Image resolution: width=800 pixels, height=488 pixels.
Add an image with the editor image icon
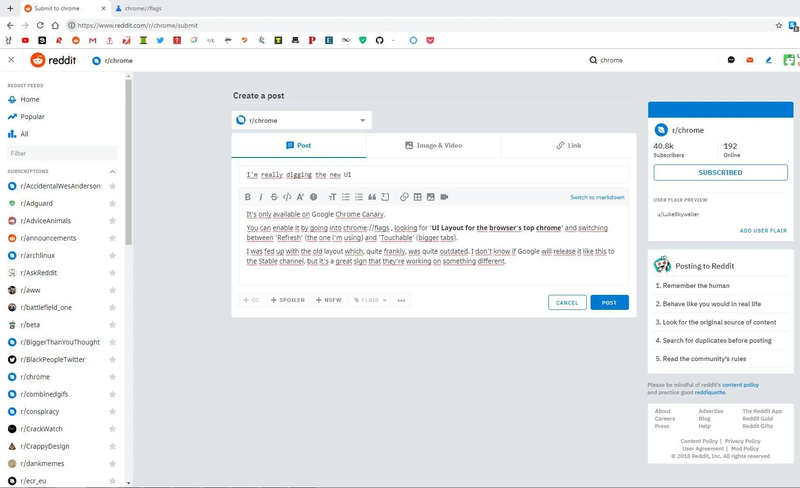click(431, 197)
